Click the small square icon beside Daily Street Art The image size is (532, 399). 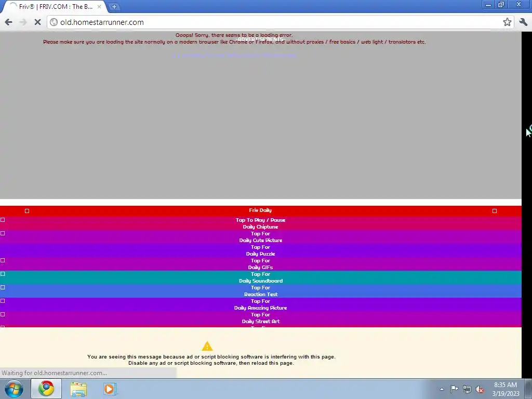(x=3, y=314)
